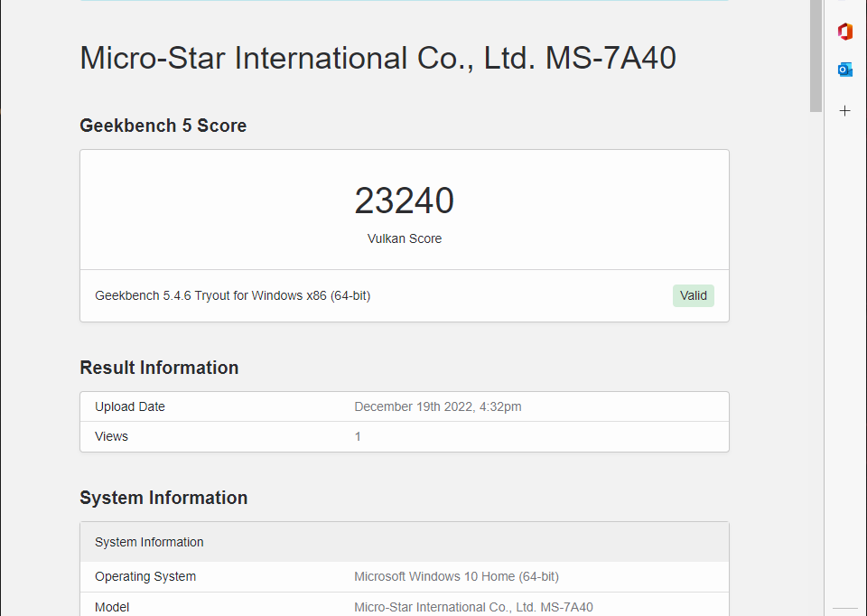Click the Views count value 1

[358, 437]
